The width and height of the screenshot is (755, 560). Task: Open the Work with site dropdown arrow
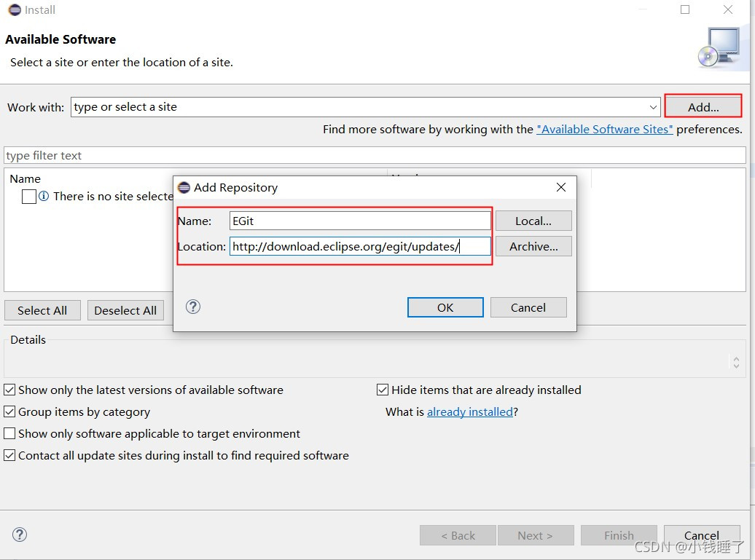pyautogui.click(x=653, y=107)
